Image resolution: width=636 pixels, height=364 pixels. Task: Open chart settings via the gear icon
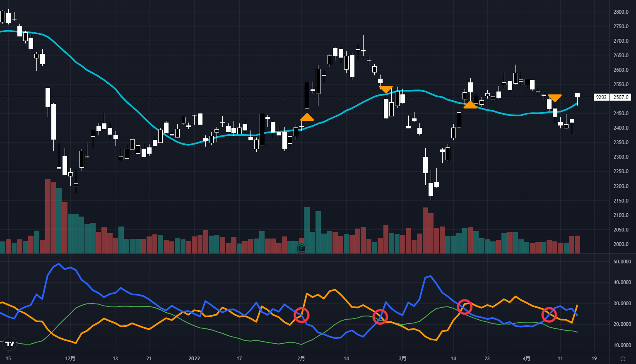point(623,359)
